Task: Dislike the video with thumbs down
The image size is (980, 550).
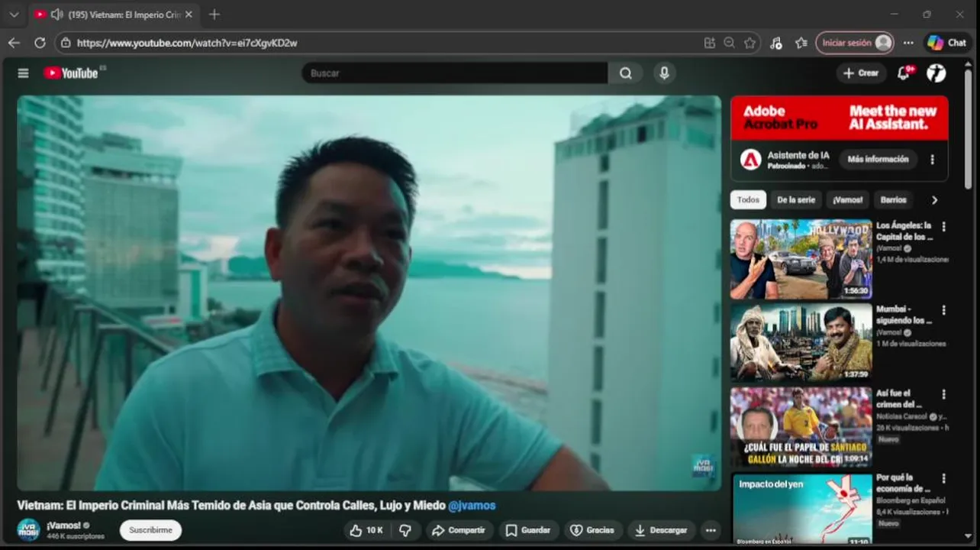Action: (405, 530)
